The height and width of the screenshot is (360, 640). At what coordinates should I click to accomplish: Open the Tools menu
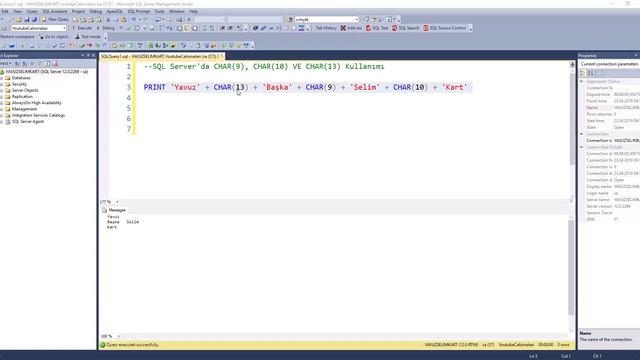pos(159,11)
